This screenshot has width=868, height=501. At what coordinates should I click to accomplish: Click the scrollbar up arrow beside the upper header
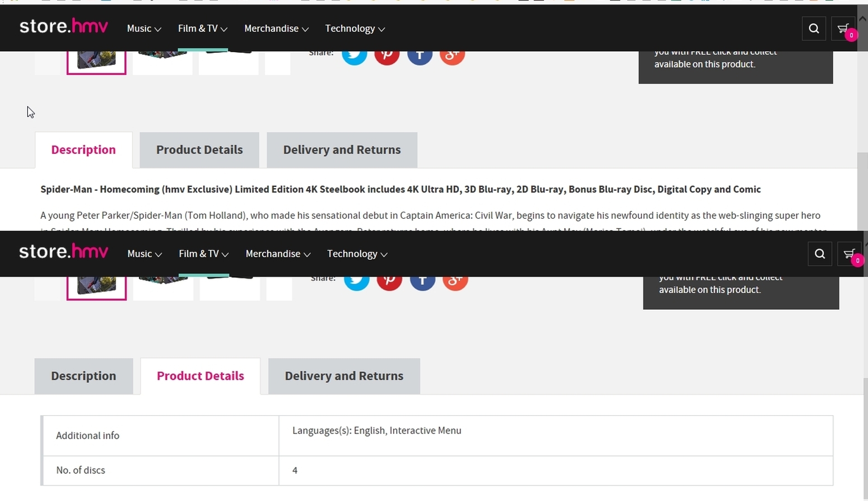tap(862, 19)
